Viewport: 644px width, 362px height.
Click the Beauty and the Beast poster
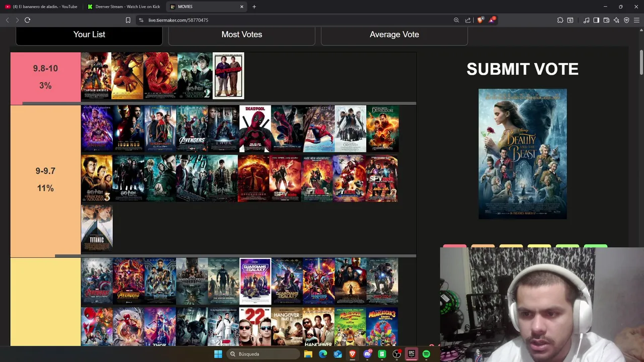pos(522,154)
